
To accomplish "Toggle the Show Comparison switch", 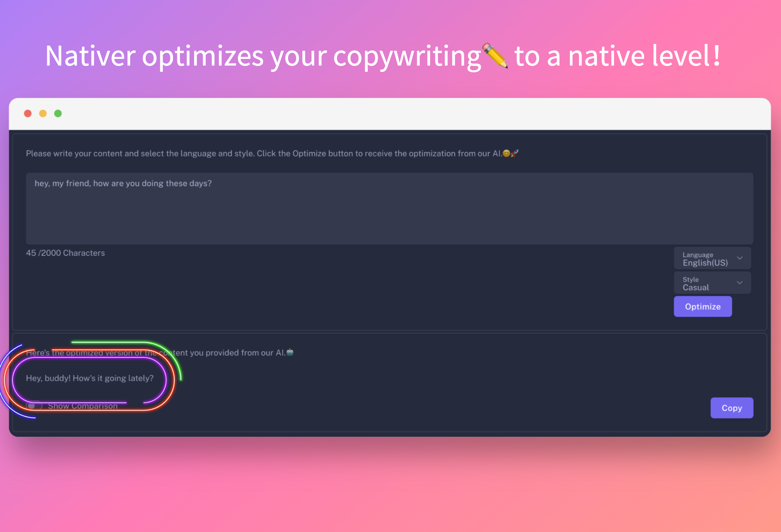I will pos(34,406).
